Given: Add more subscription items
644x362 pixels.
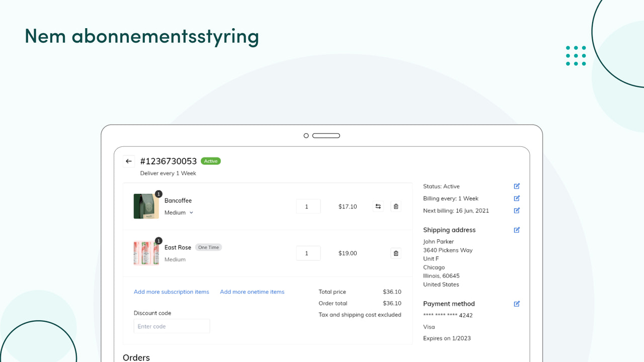Looking at the screenshot, I should [x=172, y=292].
